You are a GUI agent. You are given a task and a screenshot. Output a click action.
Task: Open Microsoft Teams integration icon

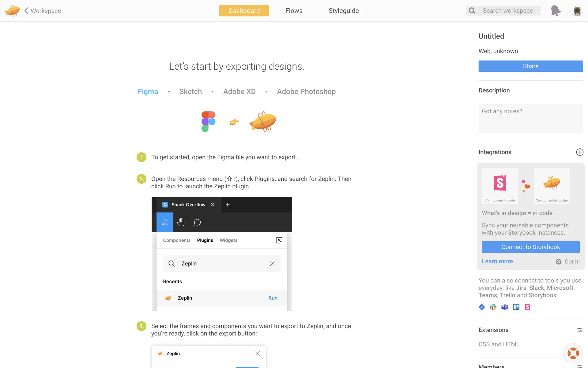[x=504, y=307]
